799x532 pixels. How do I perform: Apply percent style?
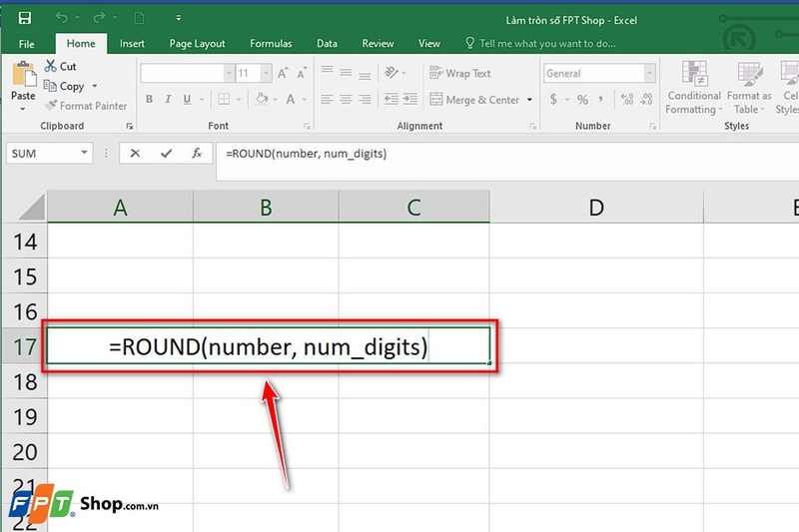tap(583, 99)
